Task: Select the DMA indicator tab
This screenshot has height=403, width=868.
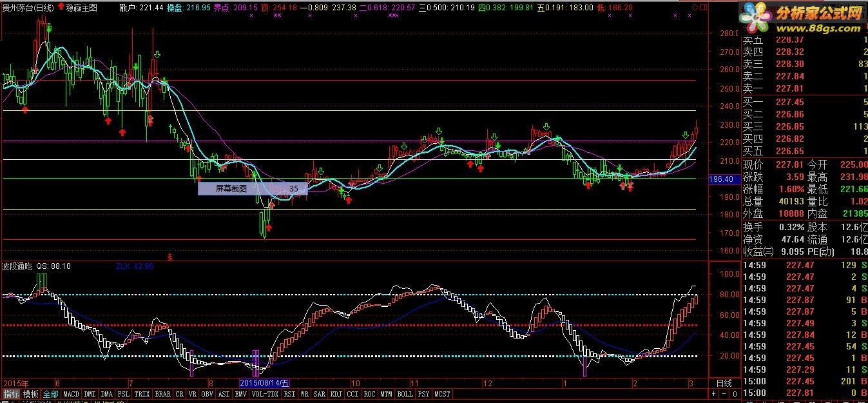Action: [x=107, y=393]
